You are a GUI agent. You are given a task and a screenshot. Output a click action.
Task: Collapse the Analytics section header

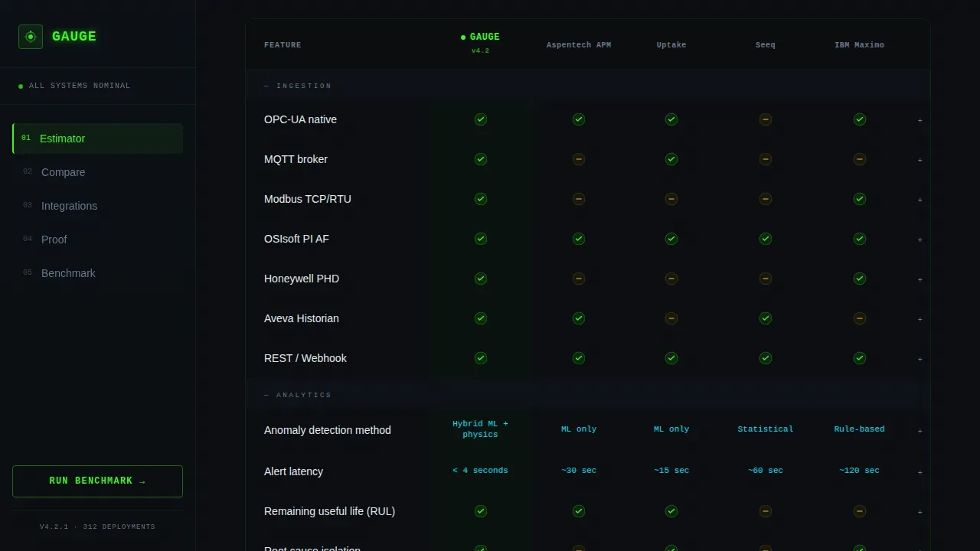pos(588,395)
